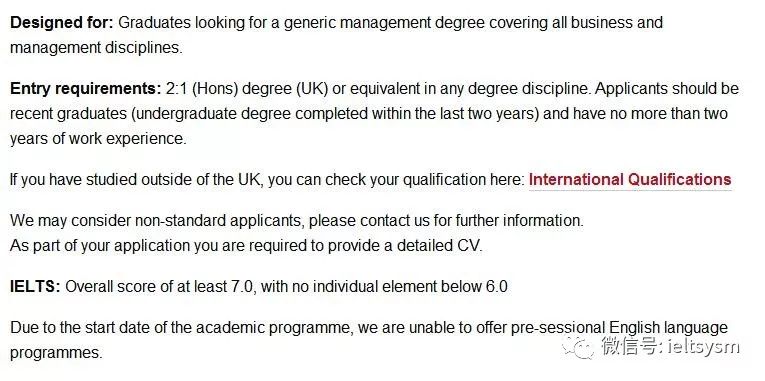Click the 'If you have studied outside' sentence
Screen dimensions: 765x381
pyautogui.click(x=267, y=180)
